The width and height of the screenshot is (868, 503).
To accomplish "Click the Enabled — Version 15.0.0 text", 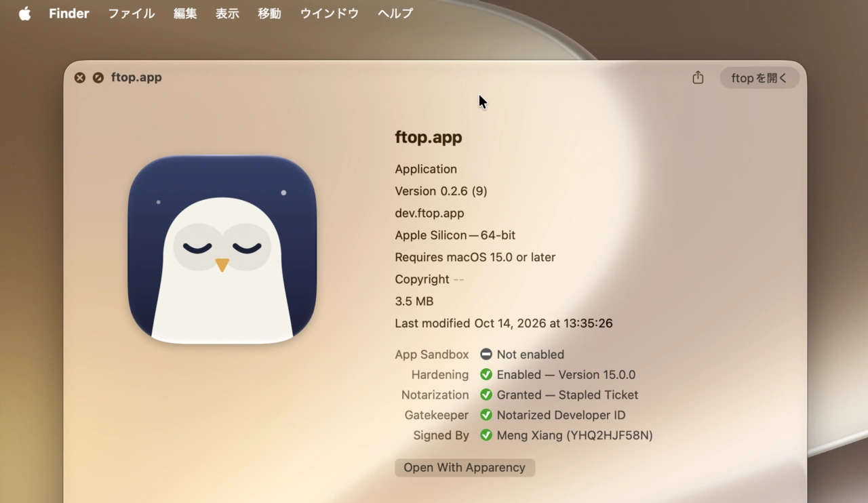I will (566, 375).
